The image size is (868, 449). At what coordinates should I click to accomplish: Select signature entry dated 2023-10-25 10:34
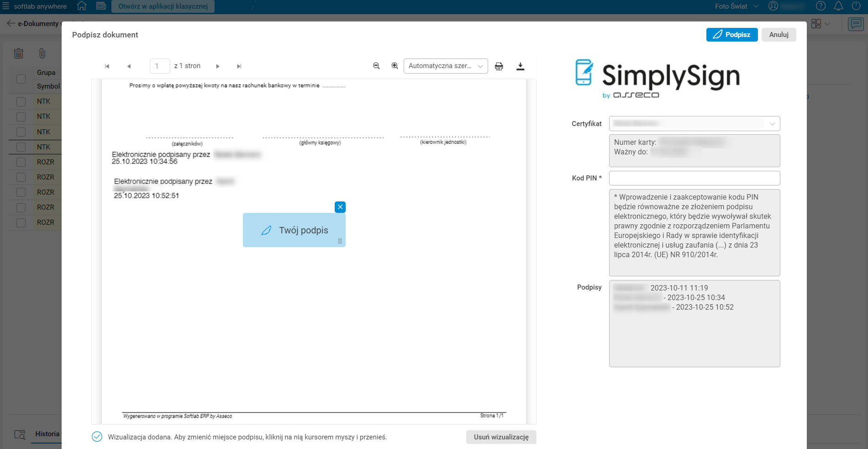pos(669,297)
